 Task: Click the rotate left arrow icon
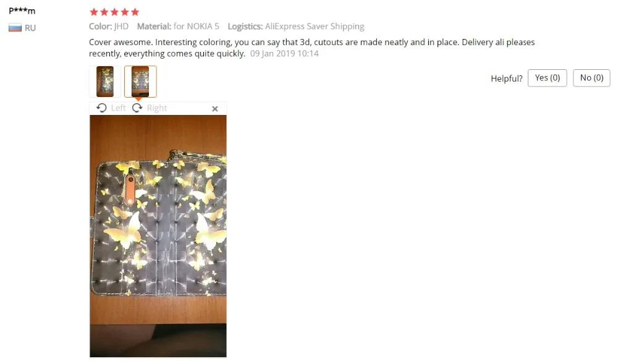pos(101,108)
